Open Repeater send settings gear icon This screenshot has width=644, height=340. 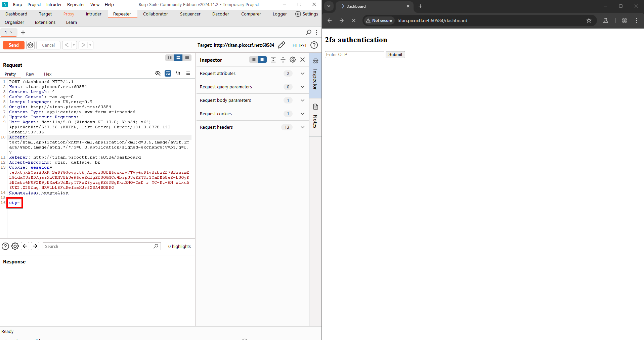pos(31,45)
